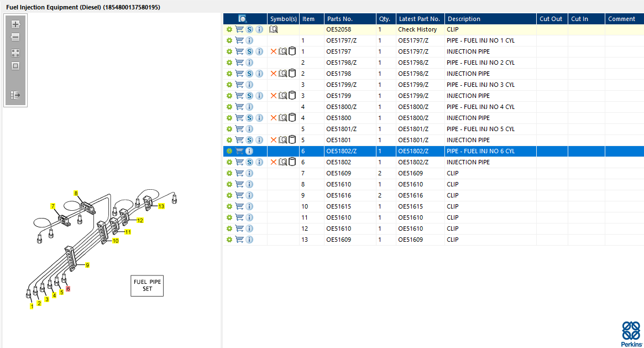
Task: Sort by the Parts No. column header
Action: click(350, 19)
